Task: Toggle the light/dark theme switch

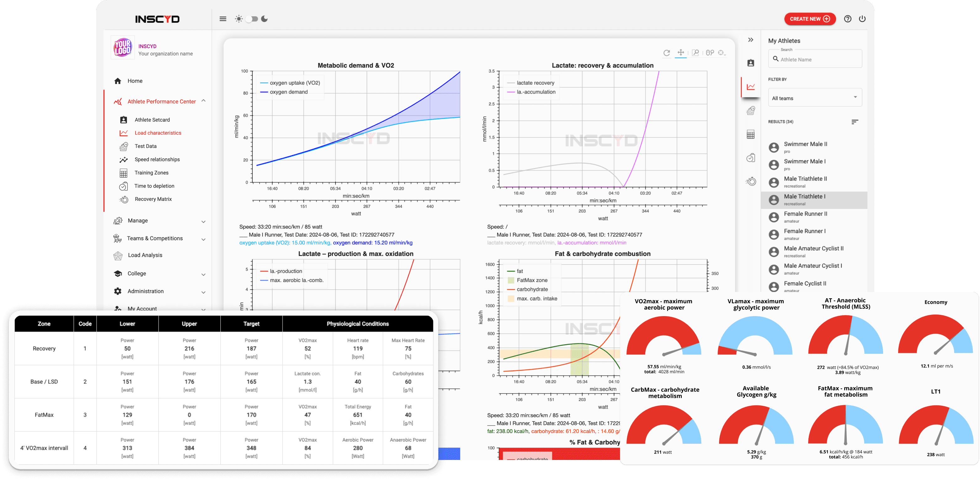Action: [252, 18]
